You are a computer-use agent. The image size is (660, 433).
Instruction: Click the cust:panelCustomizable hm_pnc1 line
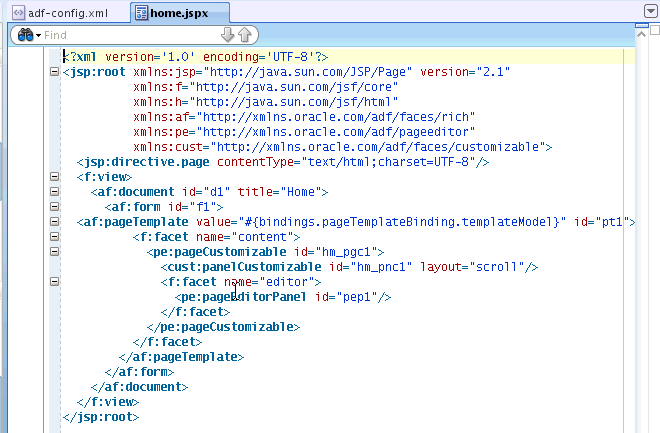(349, 267)
